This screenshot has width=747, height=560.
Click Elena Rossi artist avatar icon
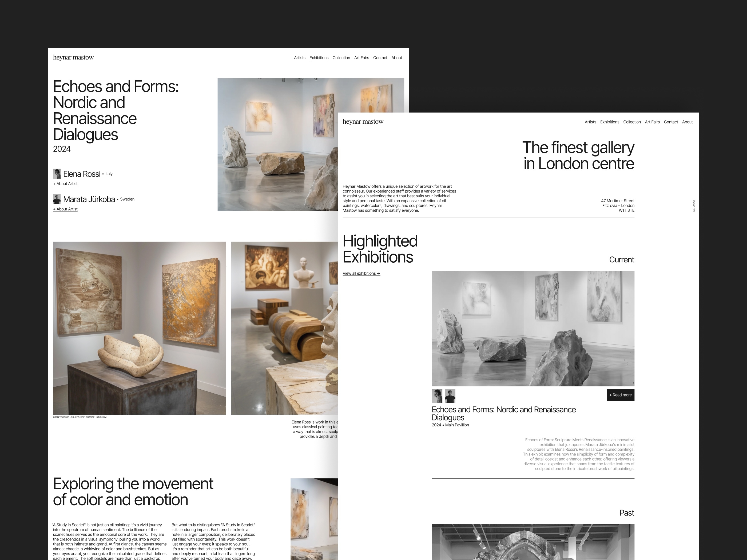(57, 173)
